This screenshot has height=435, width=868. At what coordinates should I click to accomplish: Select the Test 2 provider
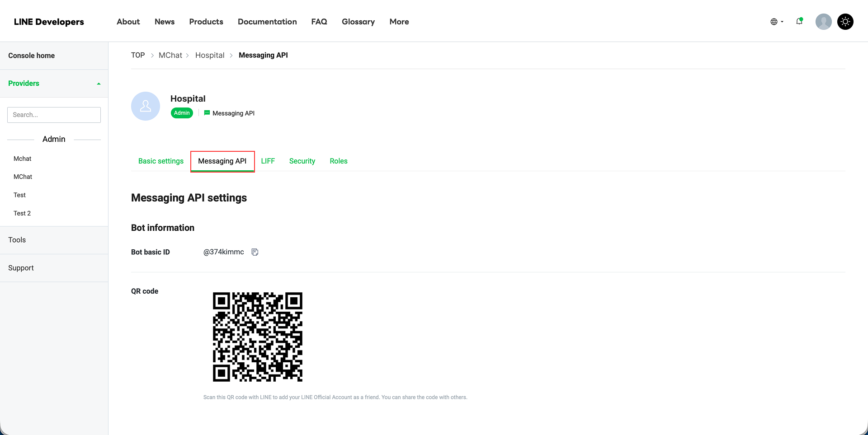(x=22, y=213)
